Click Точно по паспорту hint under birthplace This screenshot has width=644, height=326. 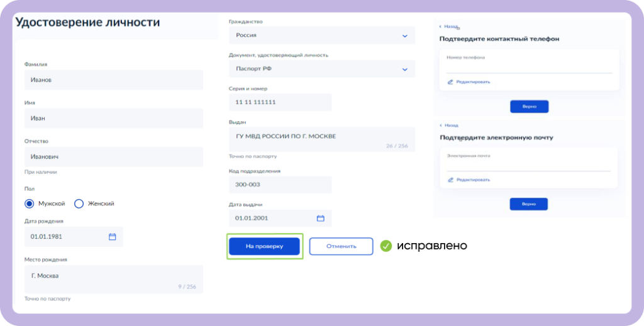[48, 299]
